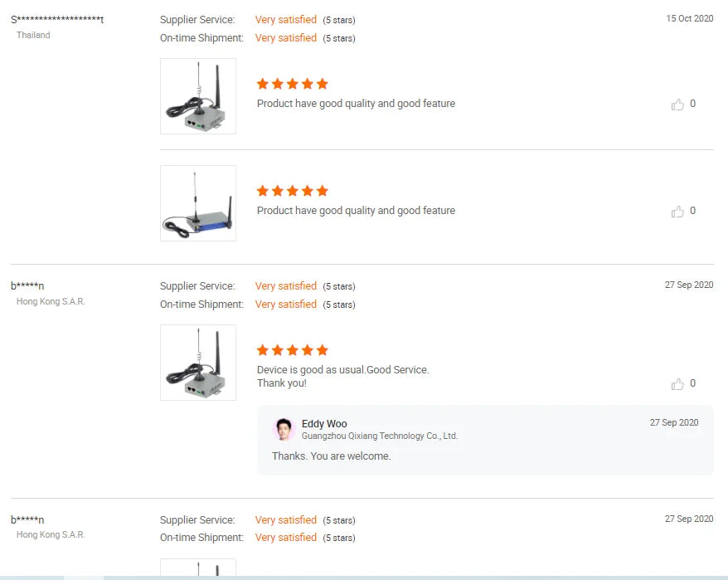Open Guangzhou Qixiang Technology Co., Ltd. link

379,436
